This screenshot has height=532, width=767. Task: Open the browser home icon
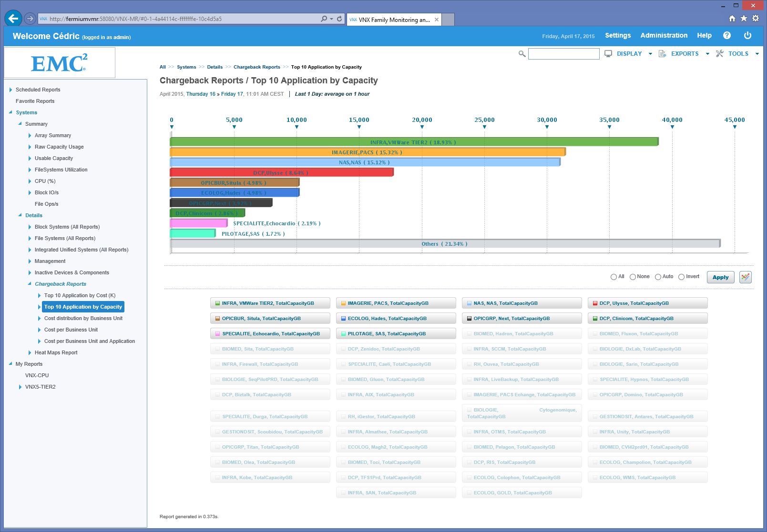coord(732,19)
